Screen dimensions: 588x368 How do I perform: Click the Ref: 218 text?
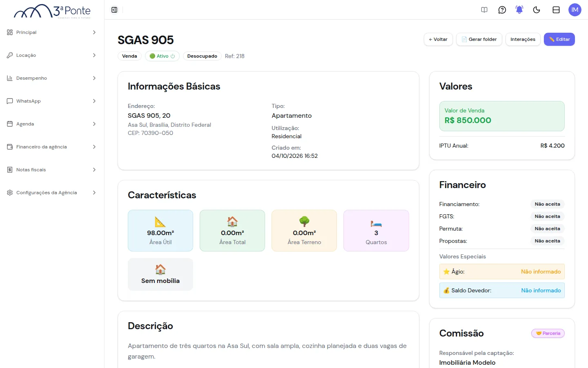(x=235, y=56)
